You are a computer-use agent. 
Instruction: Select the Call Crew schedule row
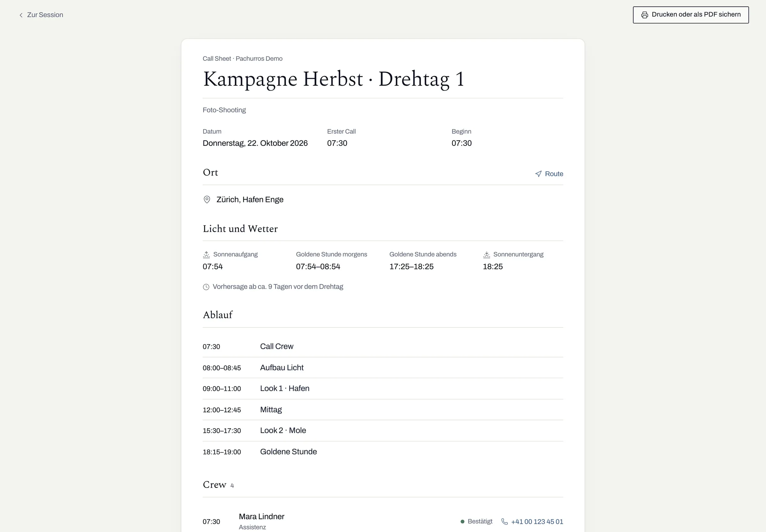[383, 346]
